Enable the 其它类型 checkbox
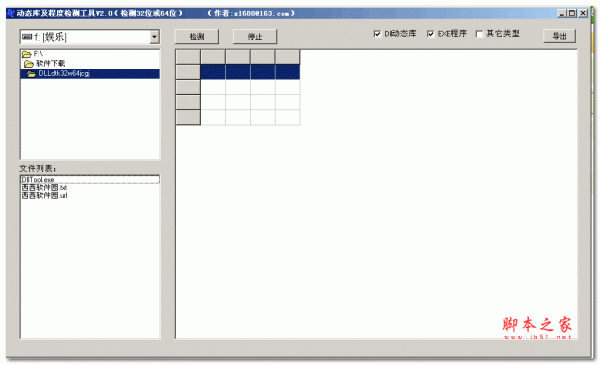Viewport: 600px width, 365px height. (479, 34)
